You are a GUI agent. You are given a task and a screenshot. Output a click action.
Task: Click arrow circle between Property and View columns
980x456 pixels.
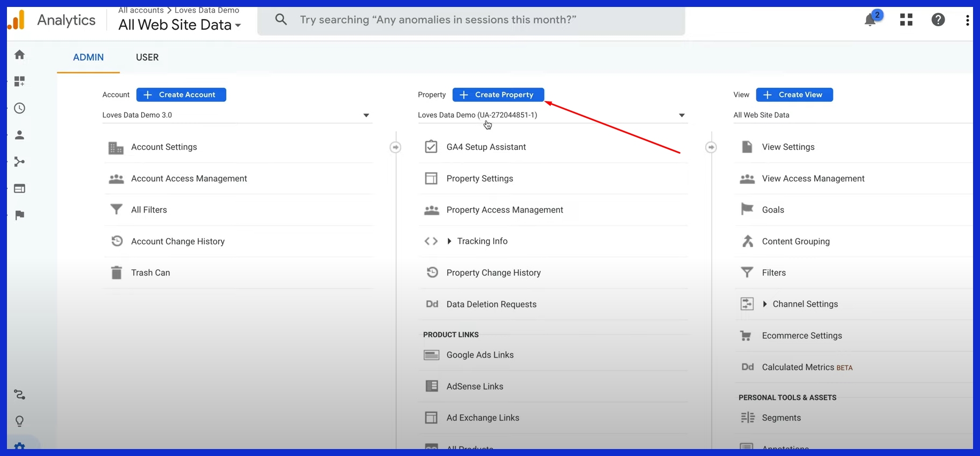tap(711, 147)
